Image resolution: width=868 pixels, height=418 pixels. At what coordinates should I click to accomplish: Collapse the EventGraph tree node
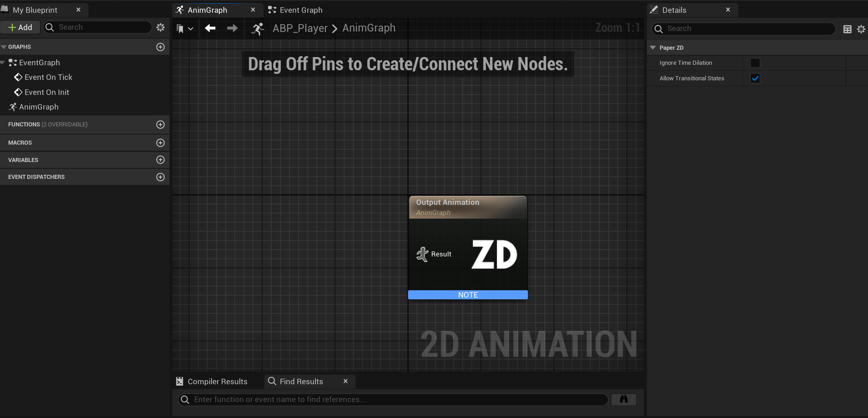3,63
